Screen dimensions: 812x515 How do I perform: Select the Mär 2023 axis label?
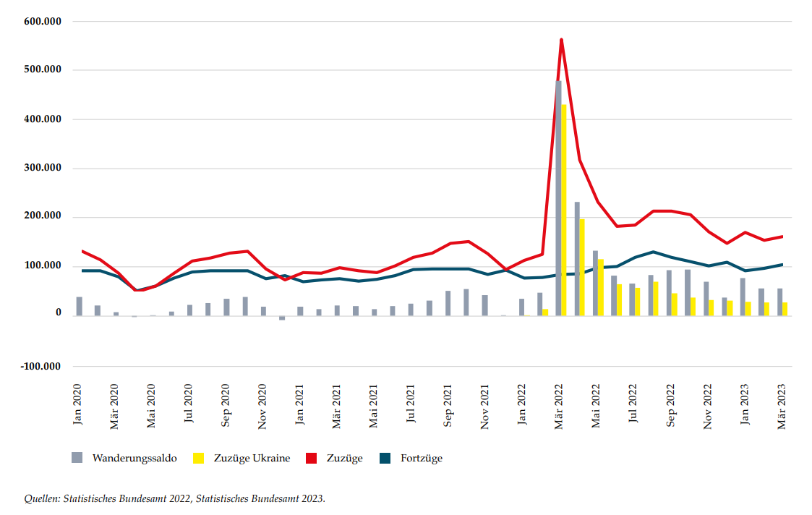tap(782, 407)
